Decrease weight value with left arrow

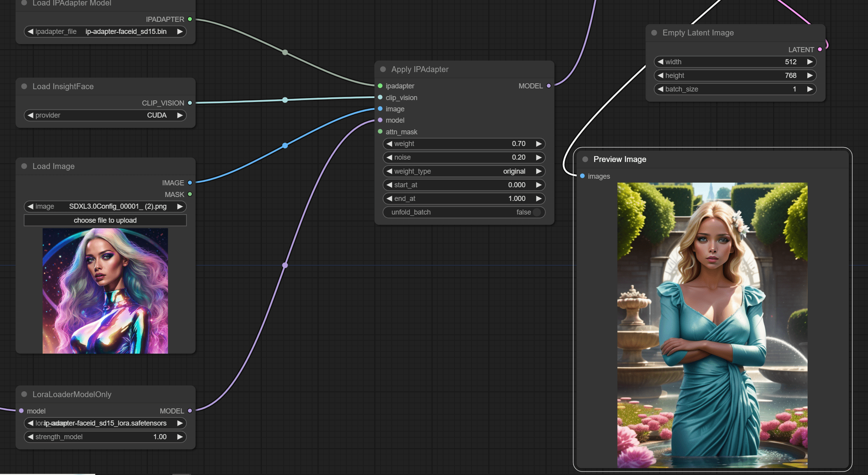[x=389, y=144]
